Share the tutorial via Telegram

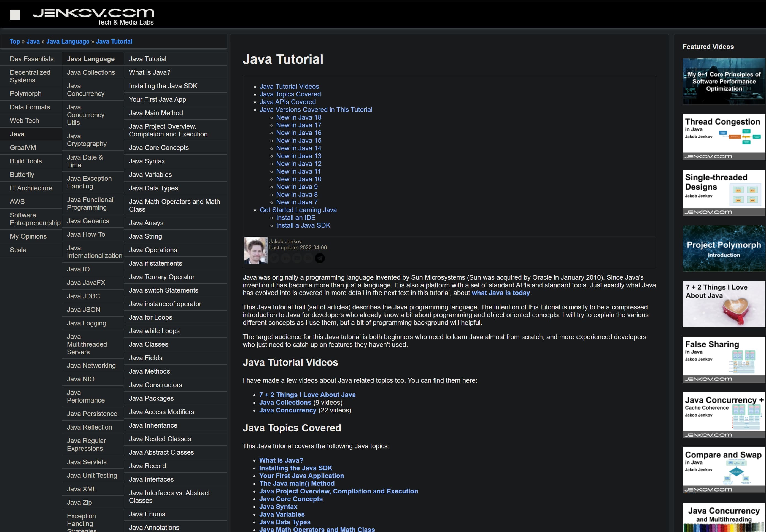(319, 258)
